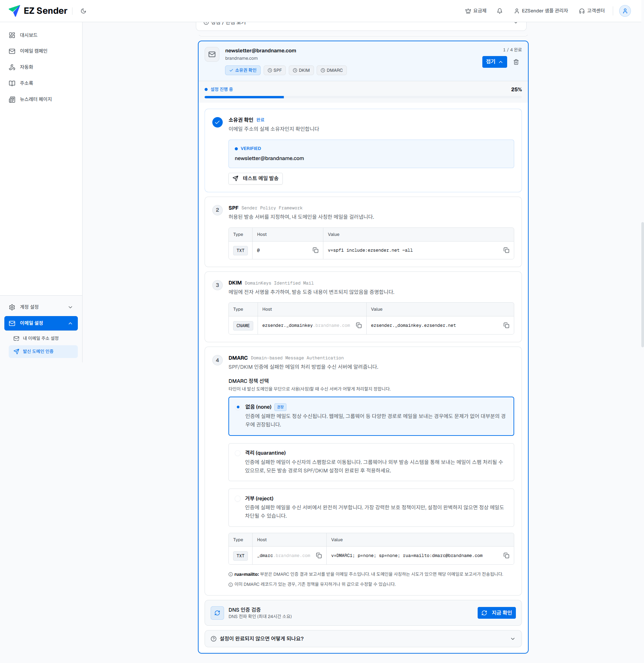Expand 계정 설정 sidebar section

[x=41, y=307]
